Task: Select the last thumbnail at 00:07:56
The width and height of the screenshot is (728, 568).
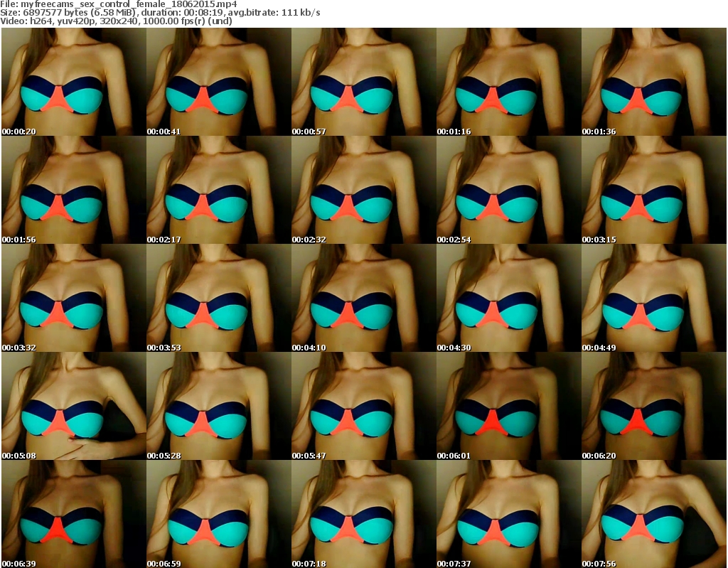Action: (x=653, y=514)
